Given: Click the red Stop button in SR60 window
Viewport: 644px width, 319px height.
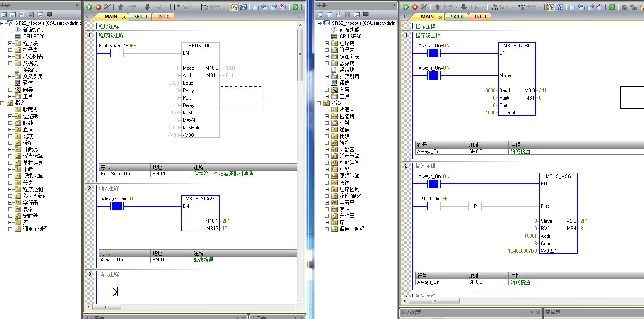Looking at the screenshot, I should pyautogui.click(x=415, y=7).
